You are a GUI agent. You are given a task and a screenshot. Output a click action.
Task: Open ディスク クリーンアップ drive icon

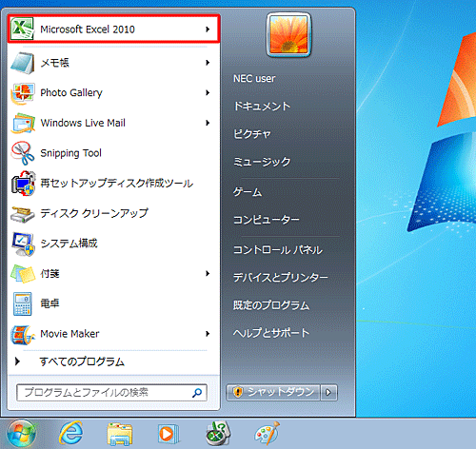point(22,214)
